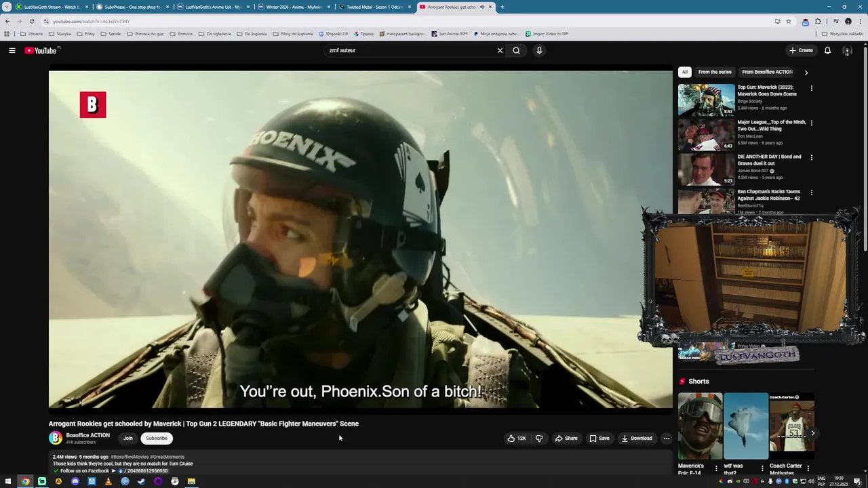Open Just Anime GIFS bookmark
The height and width of the screenshot is (488, 868).
[x=449, y=33]
